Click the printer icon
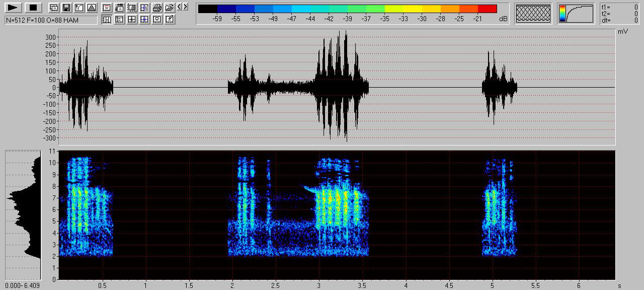The height and width of the screenshot is (290, 644). click(x=157, y=8)
